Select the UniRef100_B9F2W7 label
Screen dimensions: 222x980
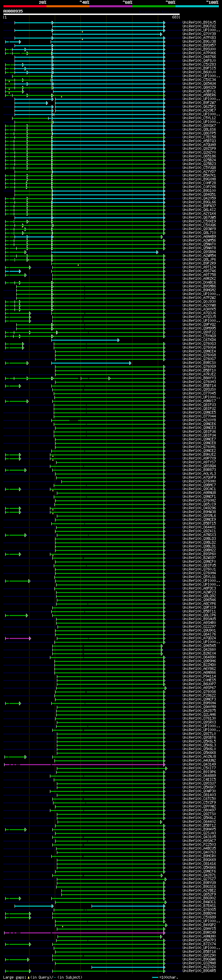click(x=199, y=103)
